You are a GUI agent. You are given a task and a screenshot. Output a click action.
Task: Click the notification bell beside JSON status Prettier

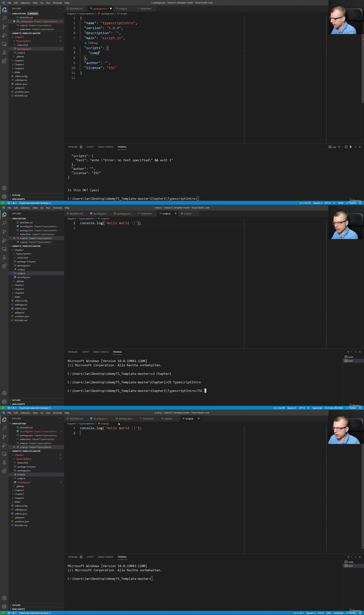click(360, 203)
